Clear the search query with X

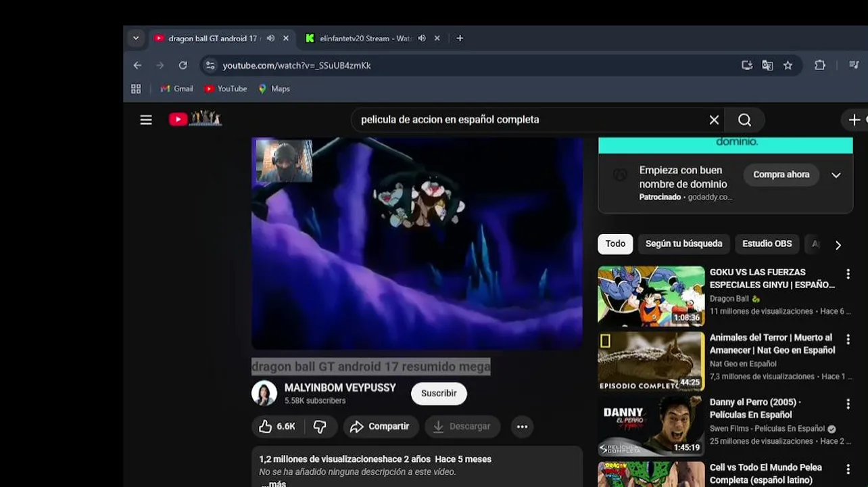coord(714,120)
